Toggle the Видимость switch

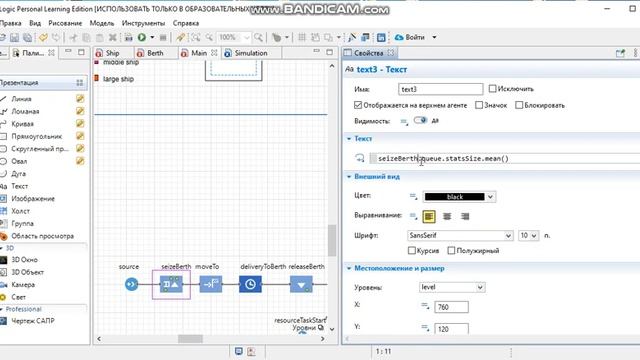[x=420, y=120]
